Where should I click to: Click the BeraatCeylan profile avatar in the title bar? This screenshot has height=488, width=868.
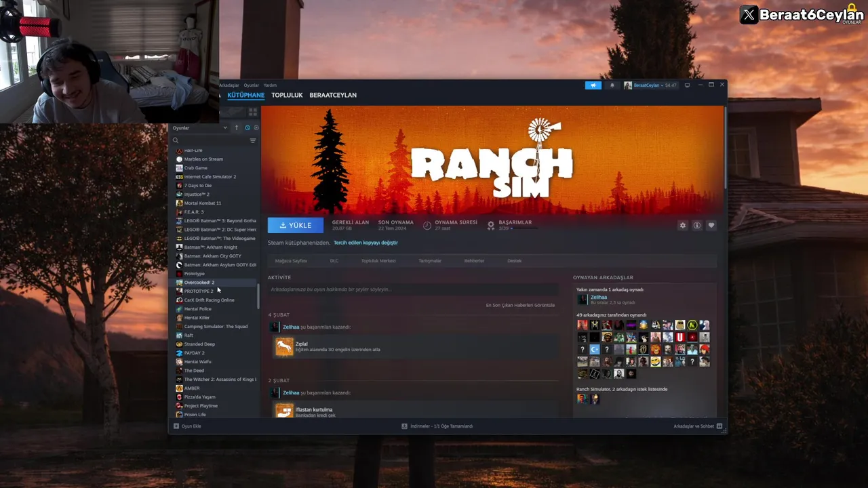pyautogui.click(x=628, y=85)
